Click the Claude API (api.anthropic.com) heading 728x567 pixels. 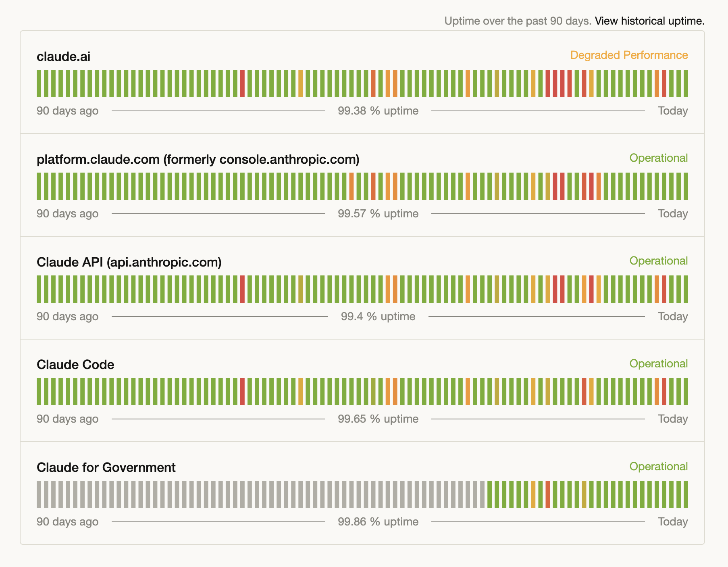[x=129, y=261]
